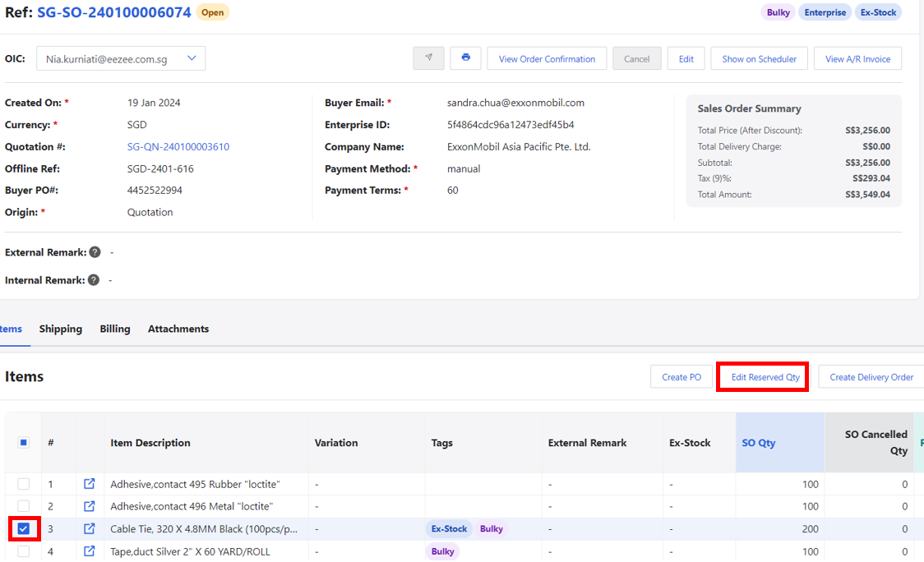
Task: Click Total Amount value S$3,549.04
Action: [867, 195]
